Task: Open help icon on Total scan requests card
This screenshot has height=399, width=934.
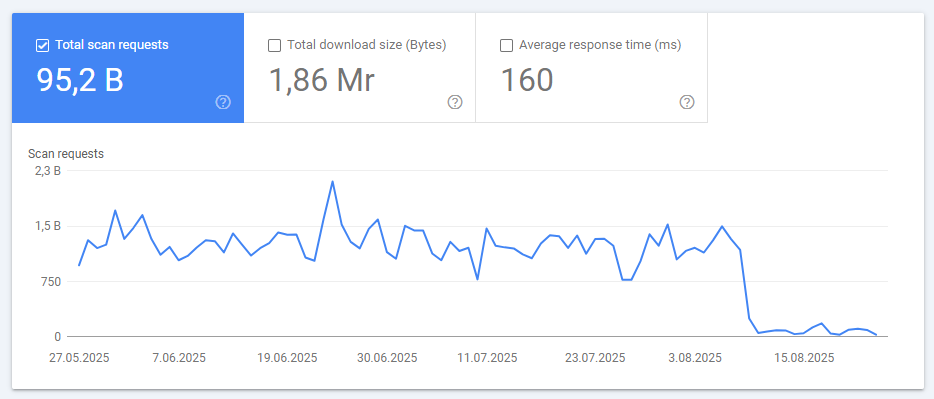Action: pyautogui.click(x=223, y=102)
